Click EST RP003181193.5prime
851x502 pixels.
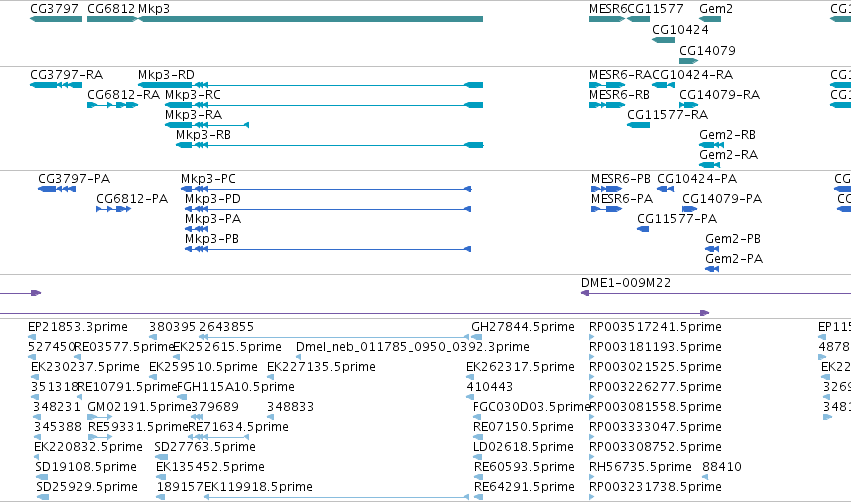click(592, 358)
